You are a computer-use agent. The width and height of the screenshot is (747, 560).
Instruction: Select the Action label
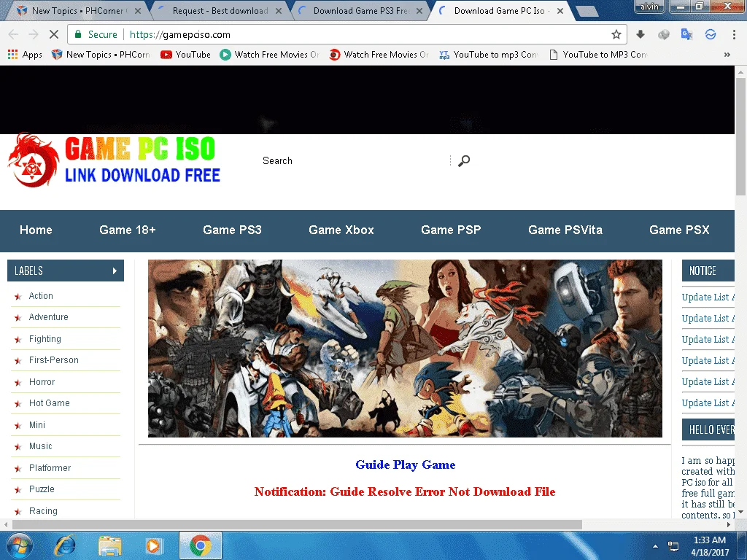(41, 296)
